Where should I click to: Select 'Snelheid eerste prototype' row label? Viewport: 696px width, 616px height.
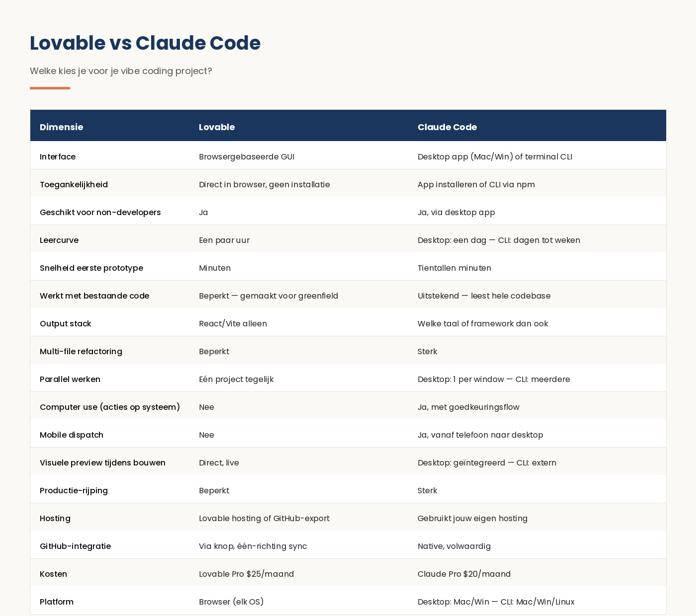91,268
